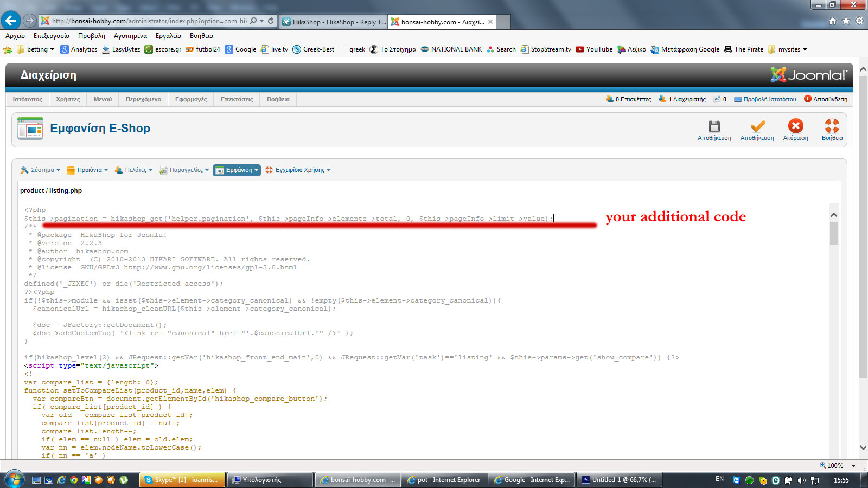This screenshot has width=868, height=488.
Task: Launch Internet Explorer from the quick launch icons
Action: (61, 480)
